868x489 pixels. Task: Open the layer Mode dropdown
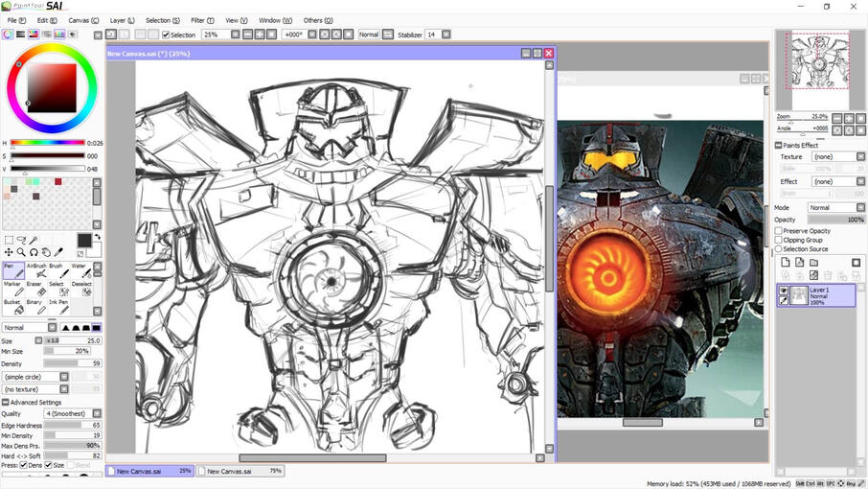click(860, 208)
